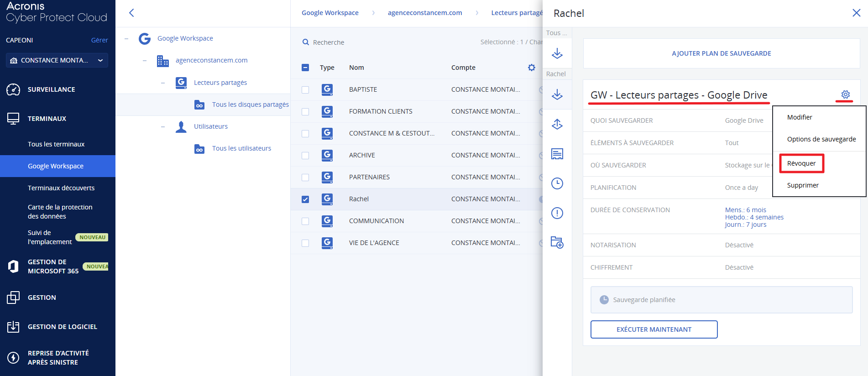The width and height of the screenshot is (868, 376).
Task: Click EXÉCUTER MAINTENANT button
Action: click(x=654, y=329)
